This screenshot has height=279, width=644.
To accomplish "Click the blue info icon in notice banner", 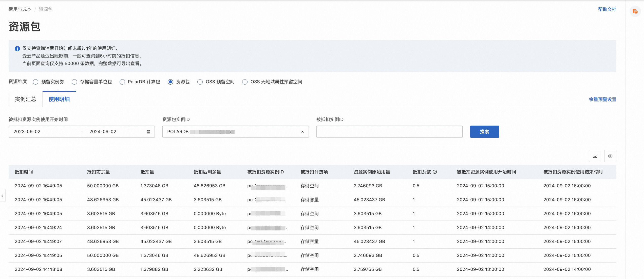I will (17, 48).
